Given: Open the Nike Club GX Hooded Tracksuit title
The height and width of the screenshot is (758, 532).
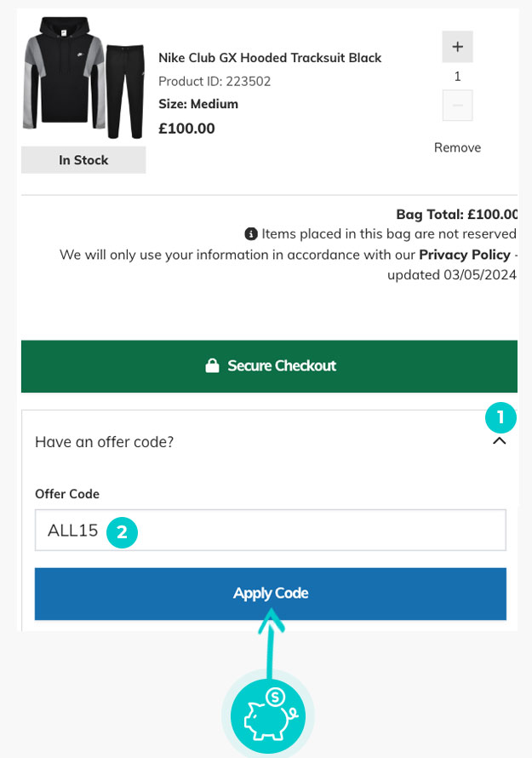Looking at the screenshot, I should (270, 58).
